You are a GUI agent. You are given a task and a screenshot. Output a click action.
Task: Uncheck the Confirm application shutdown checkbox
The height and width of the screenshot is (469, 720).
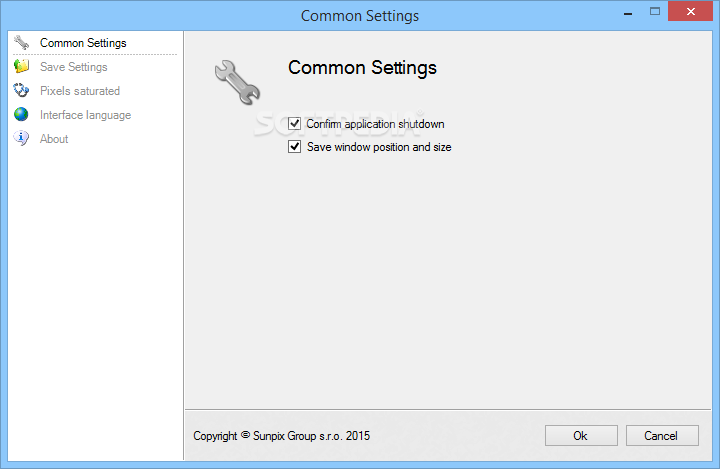(x=295, y=124)
